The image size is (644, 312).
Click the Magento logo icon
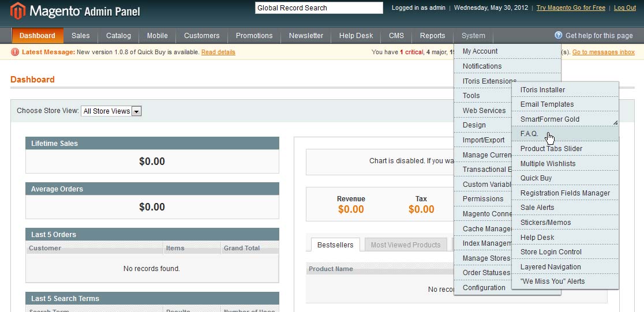tap(18, 11)
